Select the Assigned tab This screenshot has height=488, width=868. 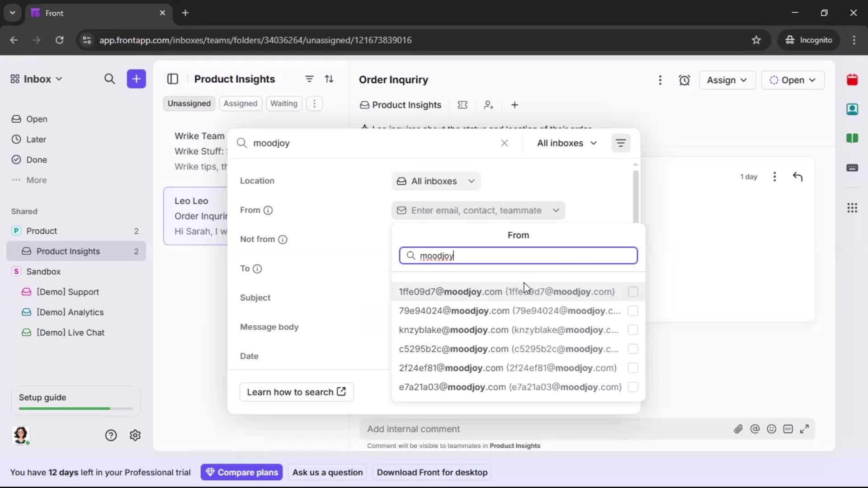pyautogui.click(x=241, y=103)
